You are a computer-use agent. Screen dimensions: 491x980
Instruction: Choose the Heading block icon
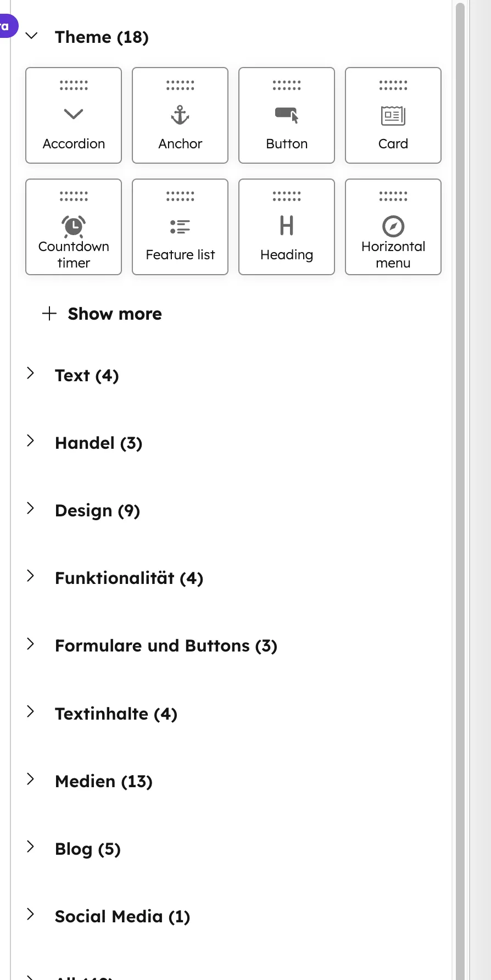point(286,226)
